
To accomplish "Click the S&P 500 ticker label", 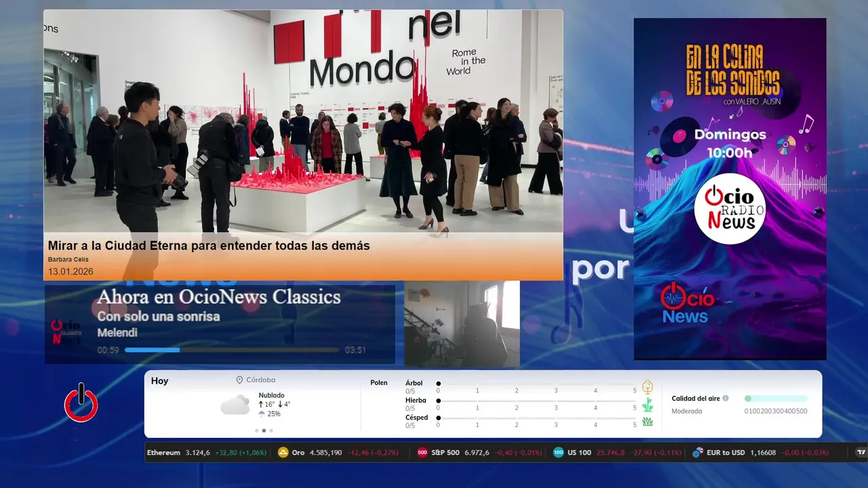I will click(x=446, y=452).
